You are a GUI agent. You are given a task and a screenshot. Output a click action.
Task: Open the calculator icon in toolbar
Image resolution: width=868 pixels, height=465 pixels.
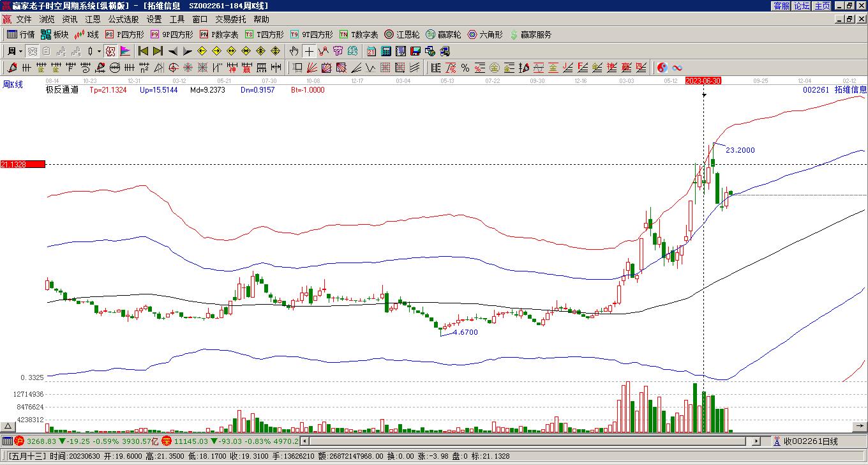386,51
